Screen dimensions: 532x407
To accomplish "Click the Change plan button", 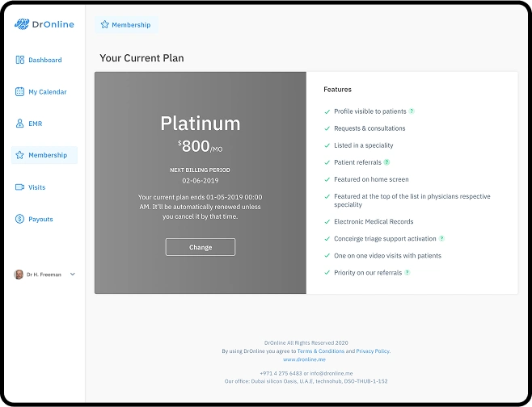I will (201, 247).
